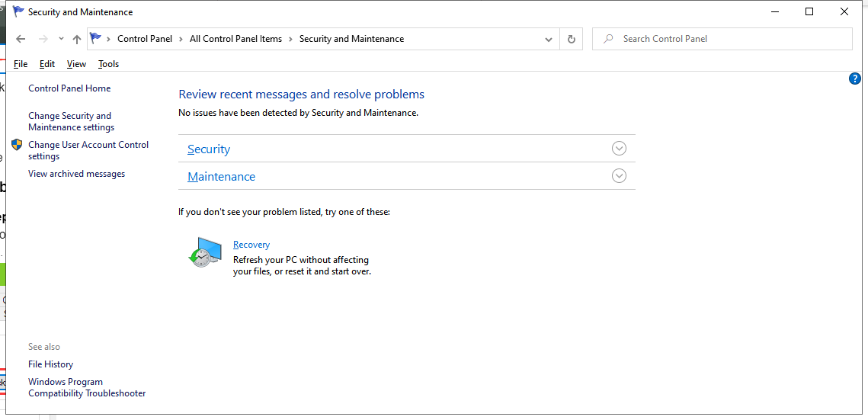The image size is (868, 420).
Task: Open Change User Account Control settings
Action: pos(88,150)
